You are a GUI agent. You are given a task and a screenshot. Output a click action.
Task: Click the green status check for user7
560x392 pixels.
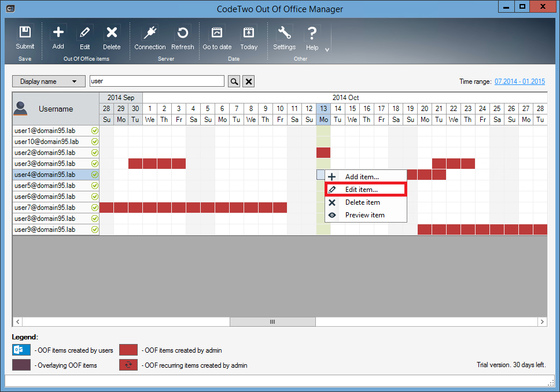tap(95, 208)
